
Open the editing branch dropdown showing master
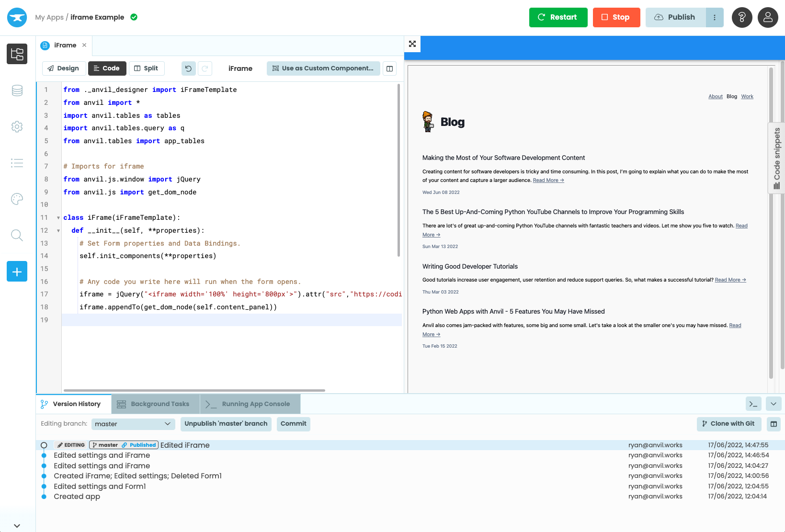tap(133, 424)
